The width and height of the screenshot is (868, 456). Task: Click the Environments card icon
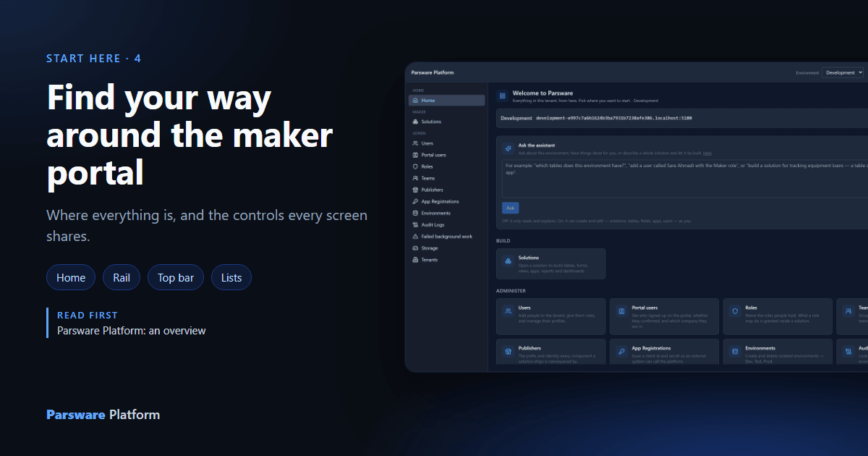tap(735, 352)
